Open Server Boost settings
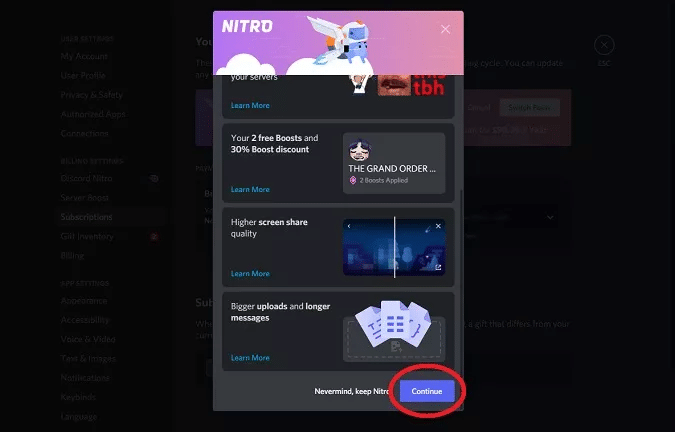The width and height of the screenshot is (675, 432). (x=85, y=198)
